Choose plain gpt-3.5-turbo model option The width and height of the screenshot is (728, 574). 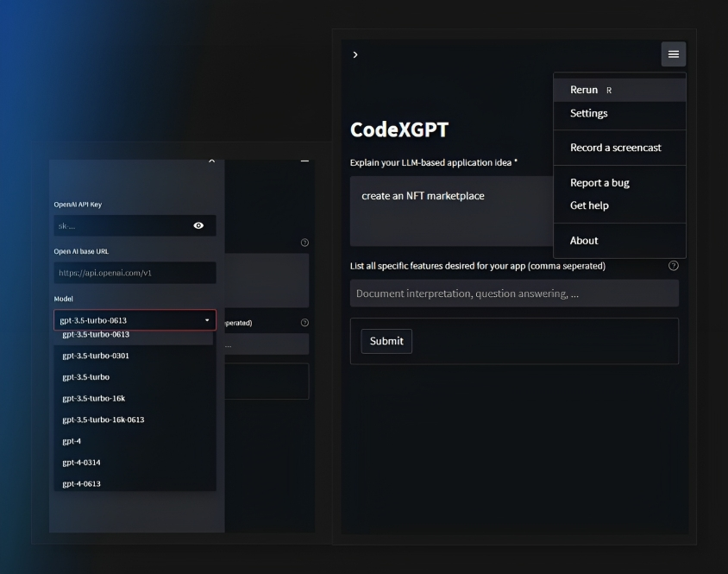tap(134, 377)
